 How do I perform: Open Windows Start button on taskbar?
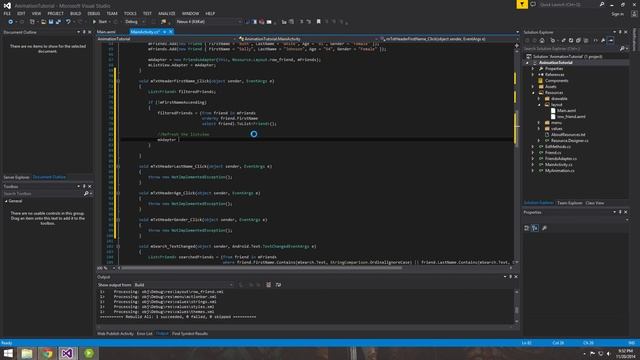click(x=8, y=353)
